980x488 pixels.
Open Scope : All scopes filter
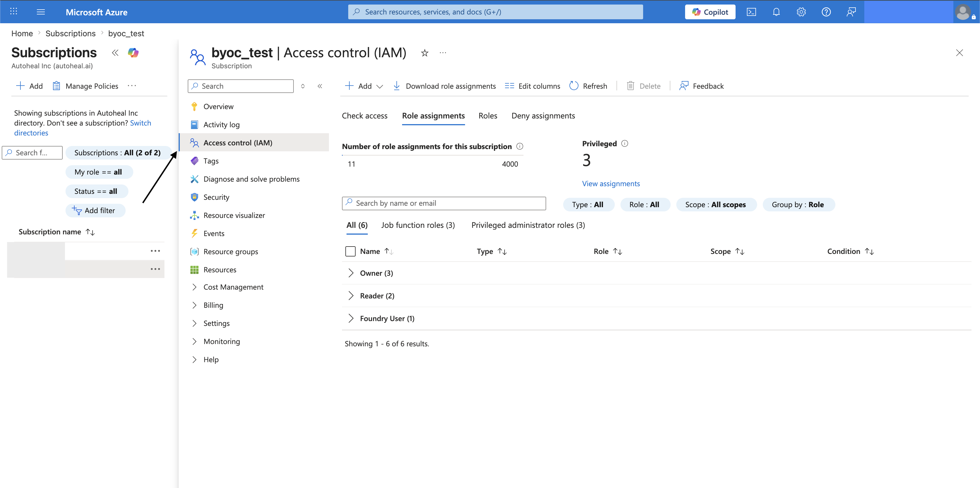point(716,205)
